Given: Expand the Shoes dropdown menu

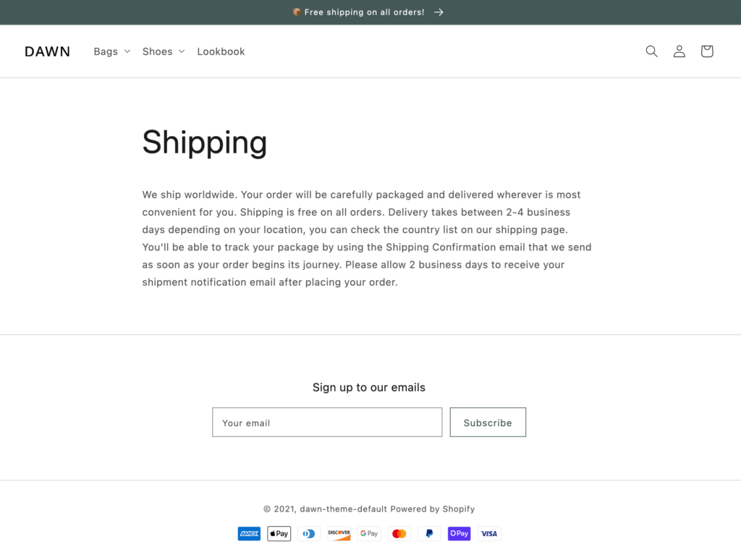Looking at the screenshot, I should click(164, 51).
